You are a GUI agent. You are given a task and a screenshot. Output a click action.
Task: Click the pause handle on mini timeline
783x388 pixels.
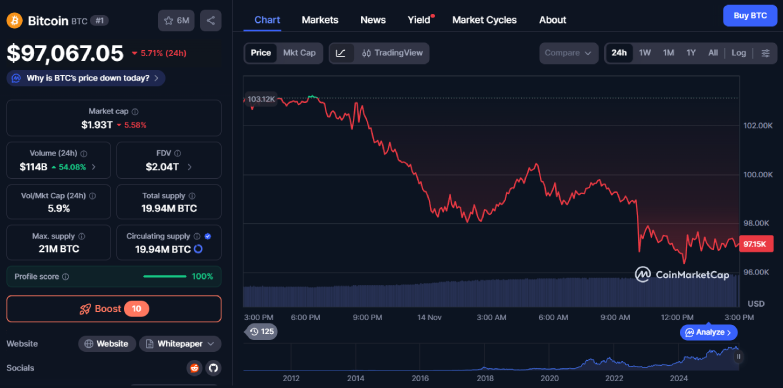click(738, 357)
